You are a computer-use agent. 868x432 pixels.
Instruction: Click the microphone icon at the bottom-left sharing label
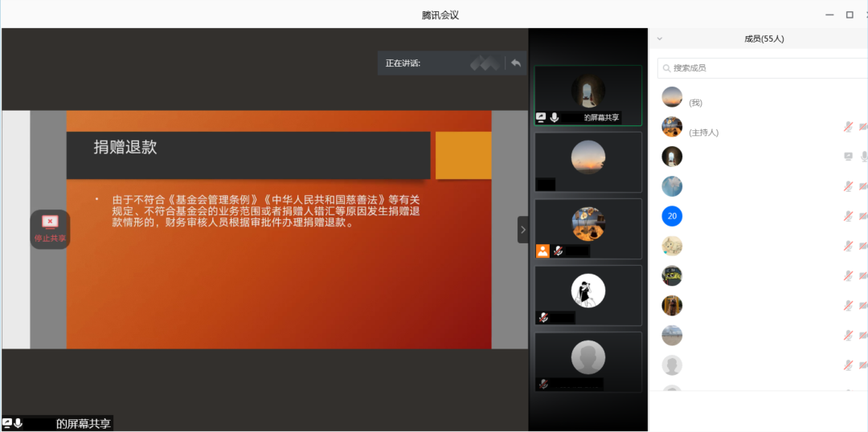point(18,423)
